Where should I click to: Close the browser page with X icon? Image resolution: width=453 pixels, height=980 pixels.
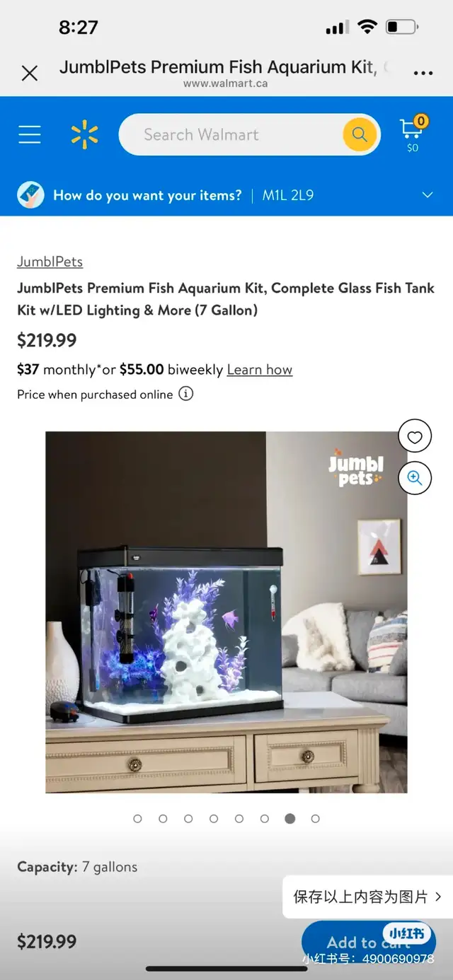30,73
